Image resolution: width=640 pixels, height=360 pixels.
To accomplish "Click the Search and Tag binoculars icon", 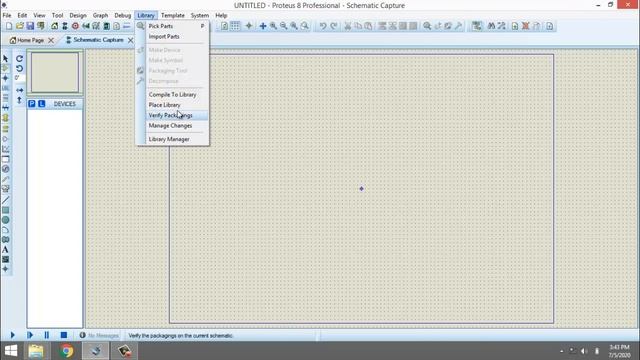I will (x=491, y=26).
